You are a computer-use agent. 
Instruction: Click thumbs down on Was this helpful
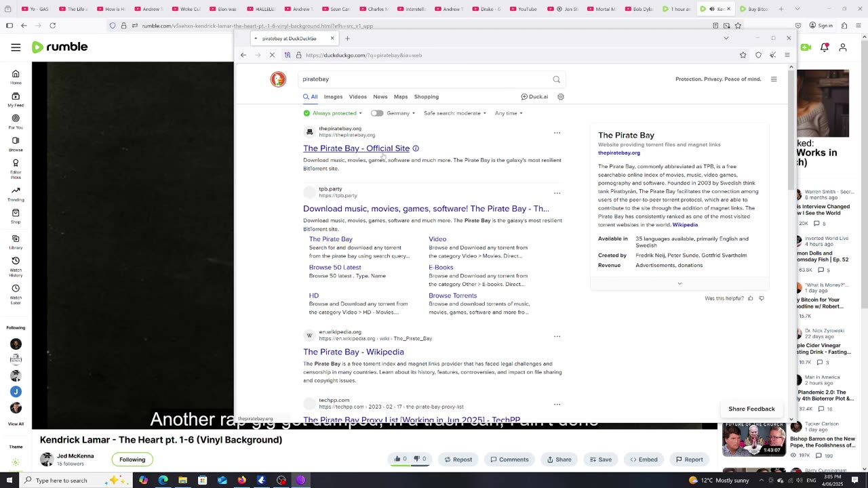pyautogui.click(x=761, y=298)
